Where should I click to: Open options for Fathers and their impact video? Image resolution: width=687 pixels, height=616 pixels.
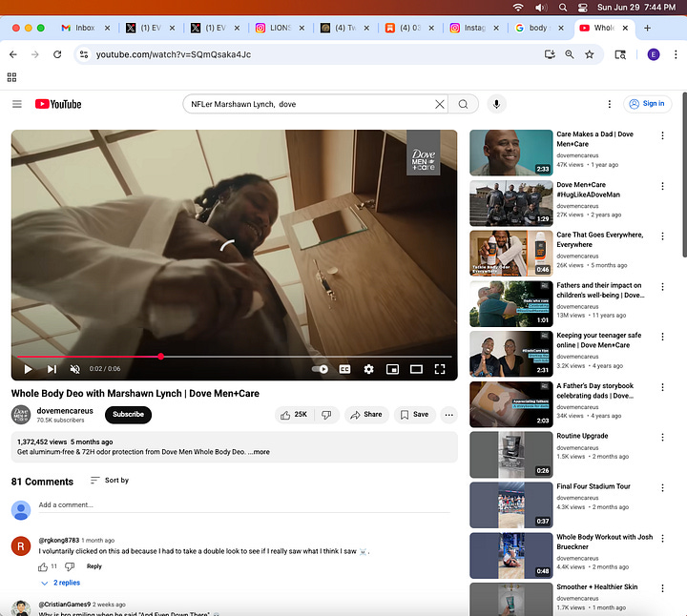coord(662,287)
